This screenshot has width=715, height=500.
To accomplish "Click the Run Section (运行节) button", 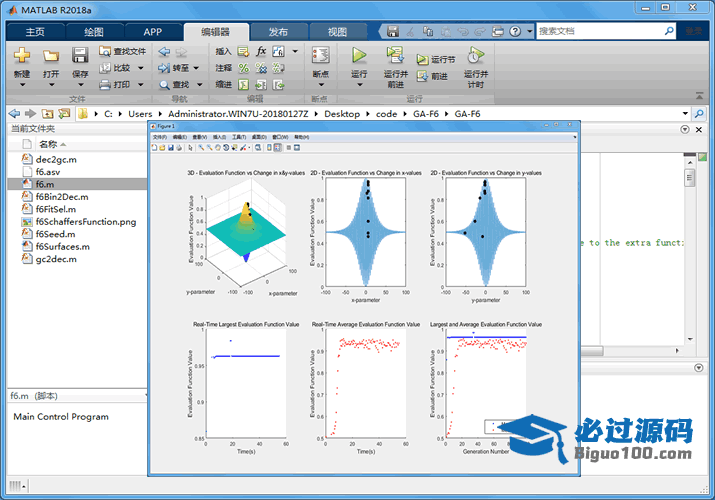I will (436, 60).
